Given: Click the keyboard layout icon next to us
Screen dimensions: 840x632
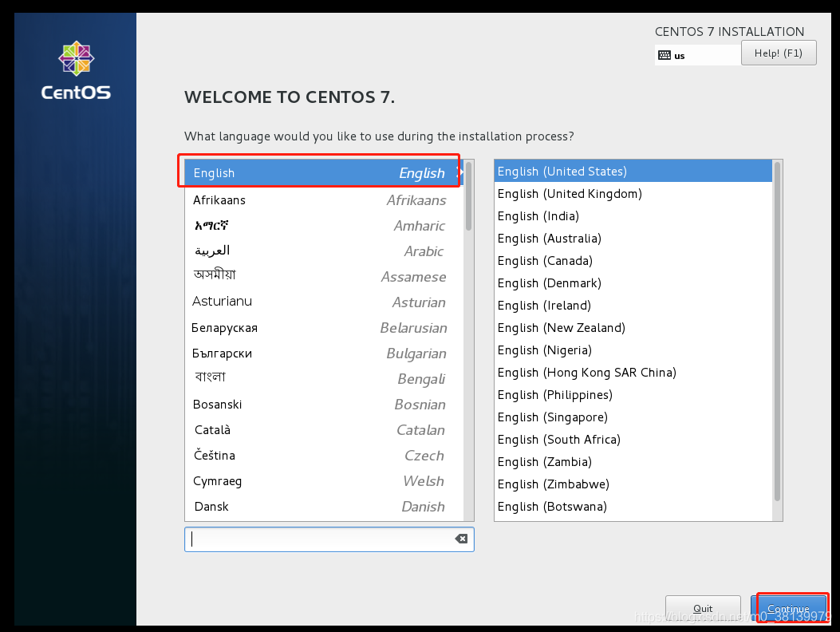Looking at the screenshot, I should tap(665, 55).
